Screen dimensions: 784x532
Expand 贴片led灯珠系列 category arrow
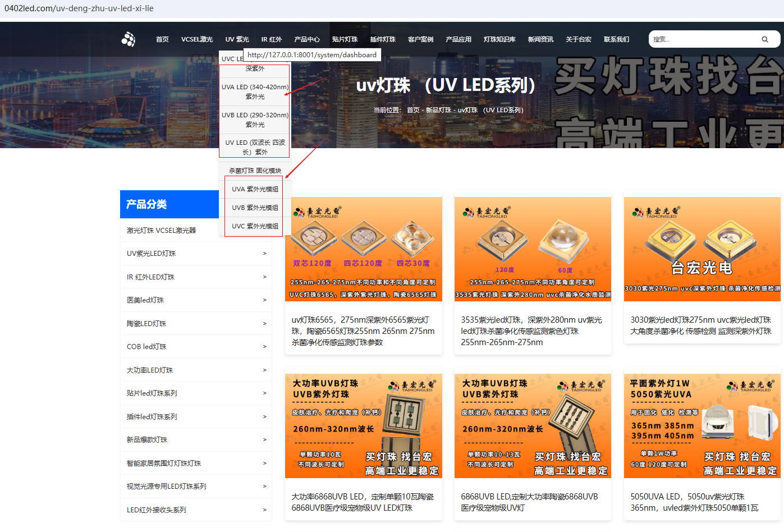265,393
